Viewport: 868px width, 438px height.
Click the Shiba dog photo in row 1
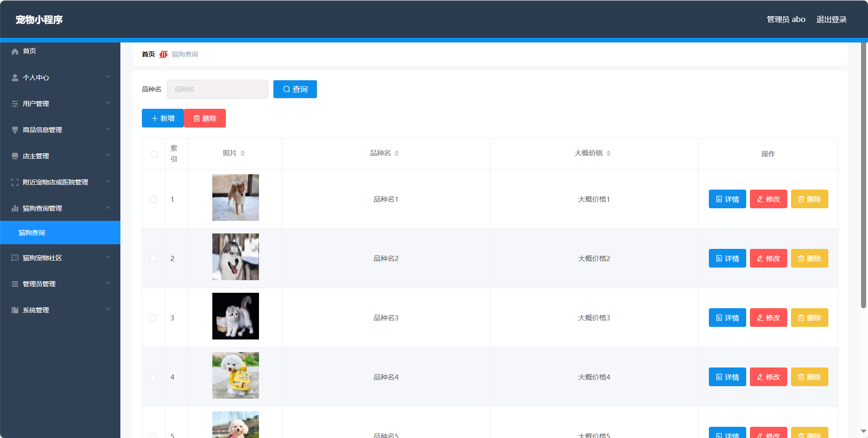click(x=236, y=198)
